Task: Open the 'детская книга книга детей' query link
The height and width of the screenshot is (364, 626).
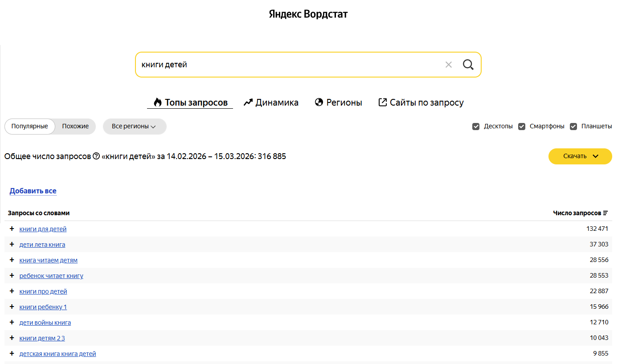Action: (x=58, y=354)
